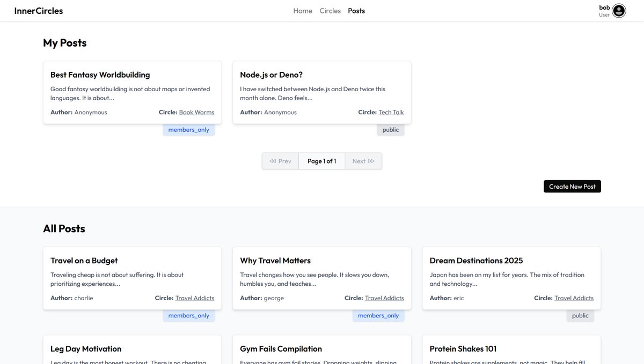Select the Posts nav item
Viewport: 644px width, 364px height.
(x=356, y=11)
